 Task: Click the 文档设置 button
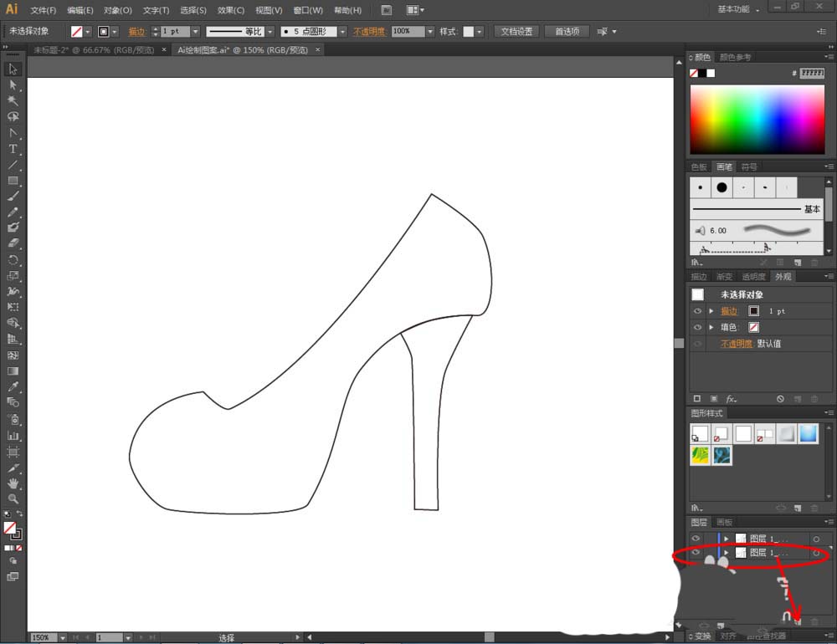click(x=516, y=32)
